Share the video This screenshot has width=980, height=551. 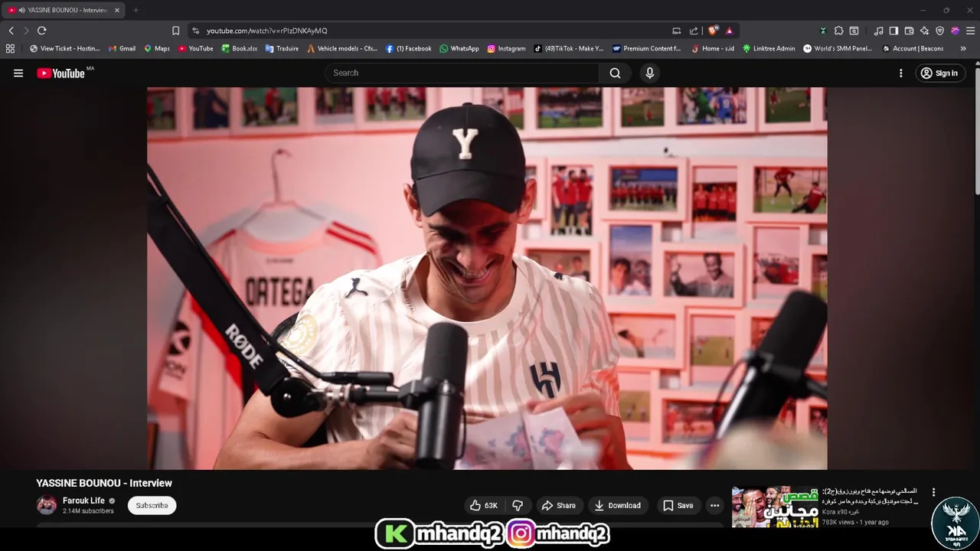558,505
